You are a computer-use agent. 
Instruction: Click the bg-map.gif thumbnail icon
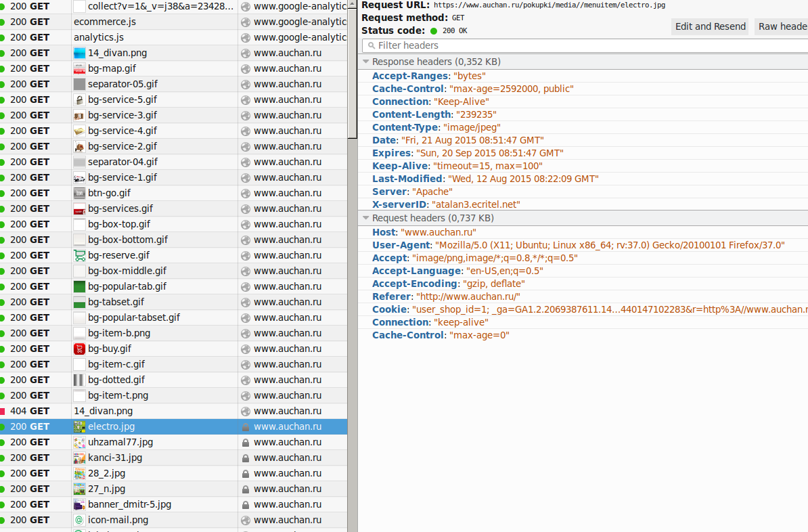pos(79,68)
